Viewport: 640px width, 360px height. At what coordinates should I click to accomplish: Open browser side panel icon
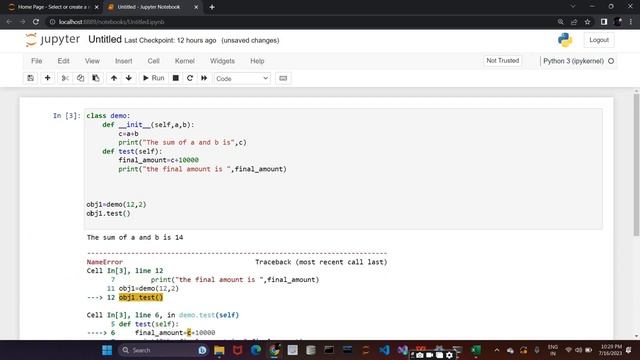point(604,22)
